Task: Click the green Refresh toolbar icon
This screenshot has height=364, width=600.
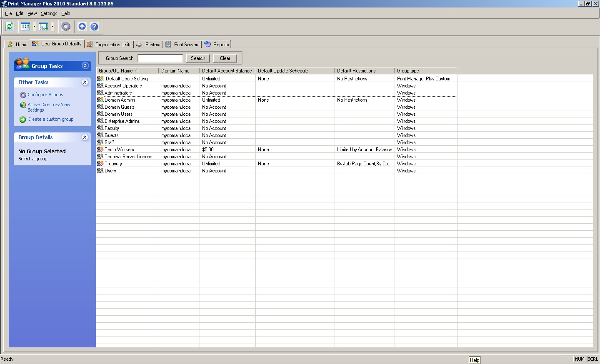Action: coord(10,27)
